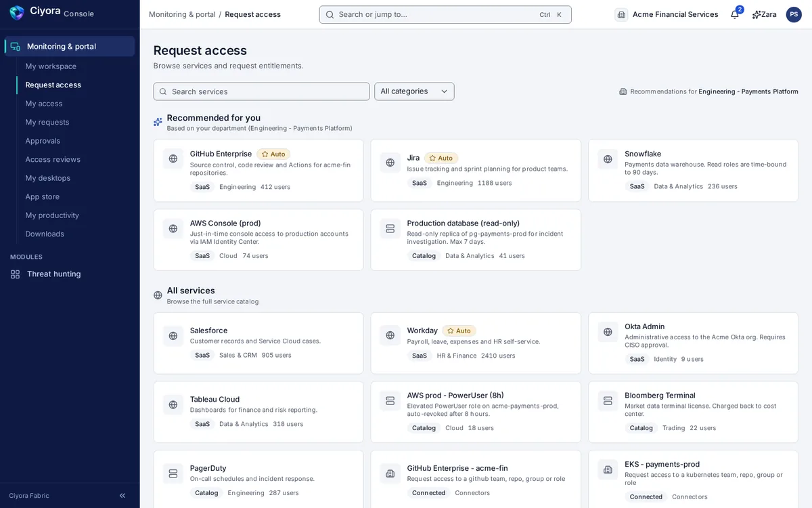
Task: Open Bloomberg Terminal service title
Action: (x=660, y=396)
